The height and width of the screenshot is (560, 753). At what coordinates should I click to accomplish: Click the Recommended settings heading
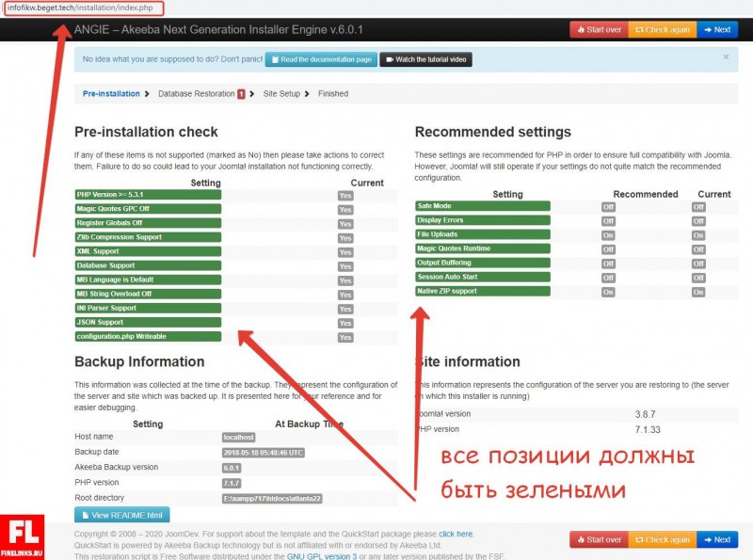(x=492, y=132)
